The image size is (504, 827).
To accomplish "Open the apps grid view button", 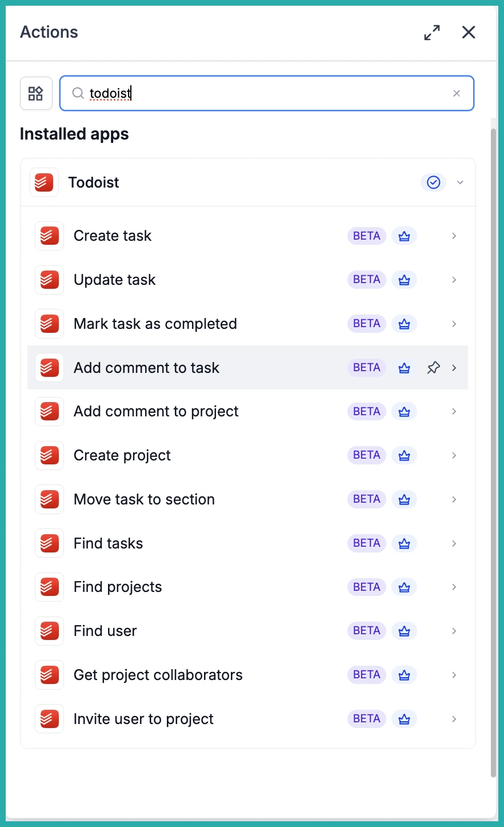I will click(36, 93).
